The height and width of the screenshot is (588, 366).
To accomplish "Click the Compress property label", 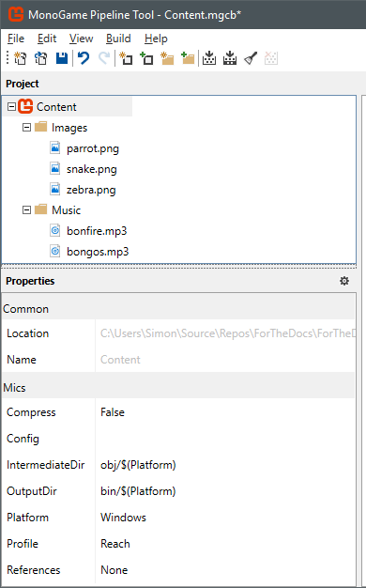I will point(31,412).
